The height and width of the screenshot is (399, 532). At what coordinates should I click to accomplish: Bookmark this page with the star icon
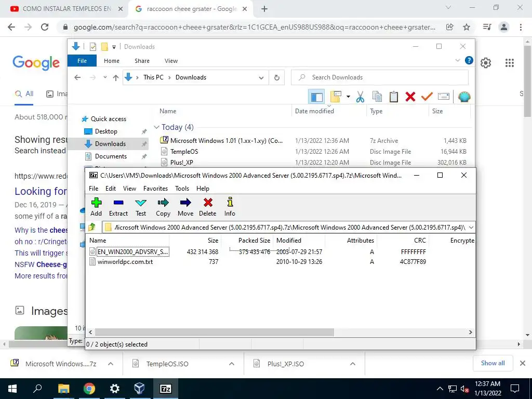(467, 27)
